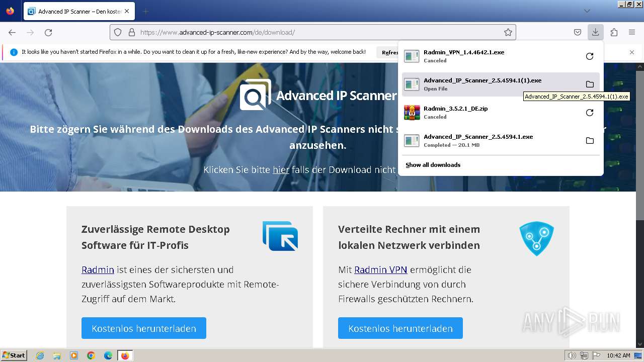Click Show all downloads
644x362 pixels.
click(x=433, y=165)
